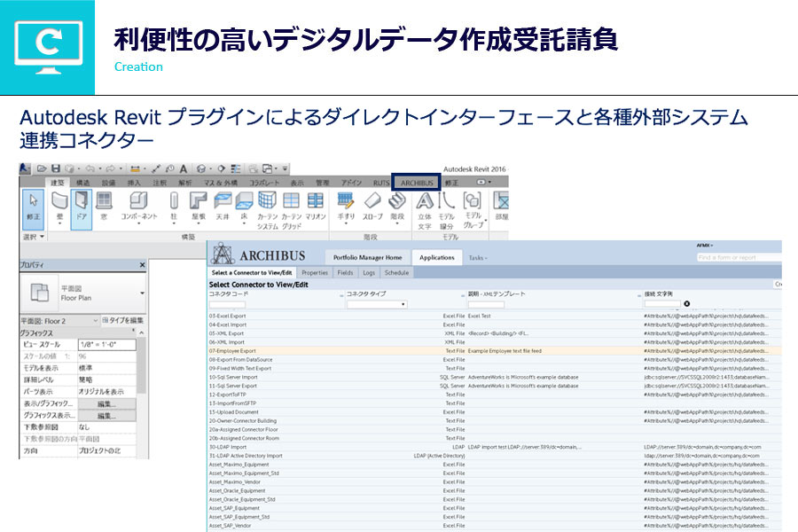Open the 建築 ribbon tab
Screen dimensions: 798x532
[58, 183]
